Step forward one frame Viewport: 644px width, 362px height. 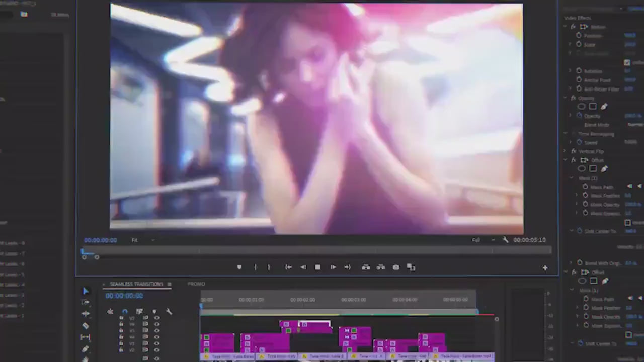coord(333,267)
